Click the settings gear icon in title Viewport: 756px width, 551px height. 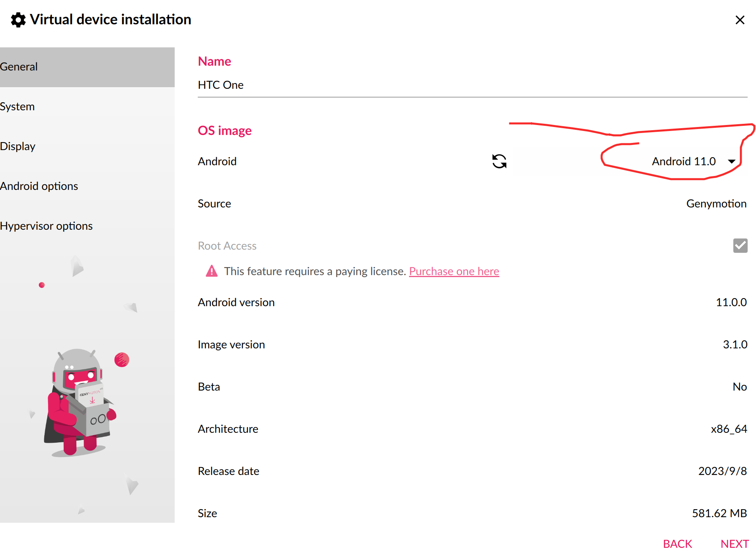(18, 20)
